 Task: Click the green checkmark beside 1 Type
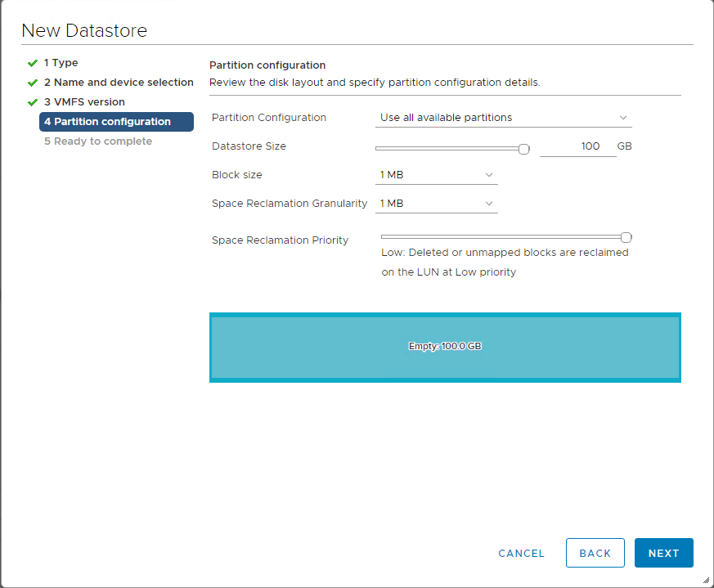point(33,63)
